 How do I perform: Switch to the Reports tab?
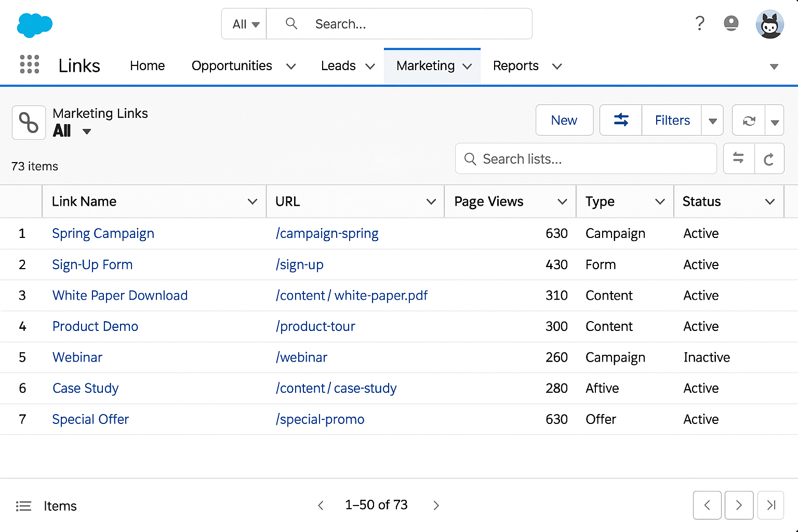click(516, 65)
